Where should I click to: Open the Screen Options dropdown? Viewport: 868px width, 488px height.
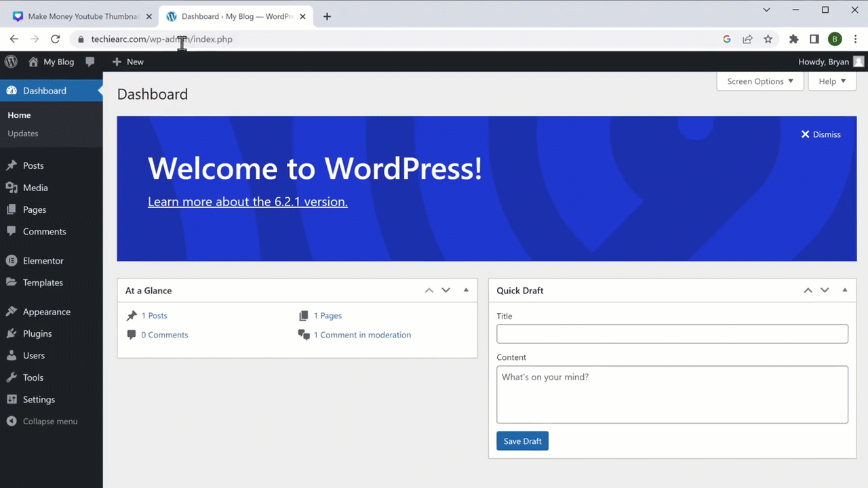[760, 81]
